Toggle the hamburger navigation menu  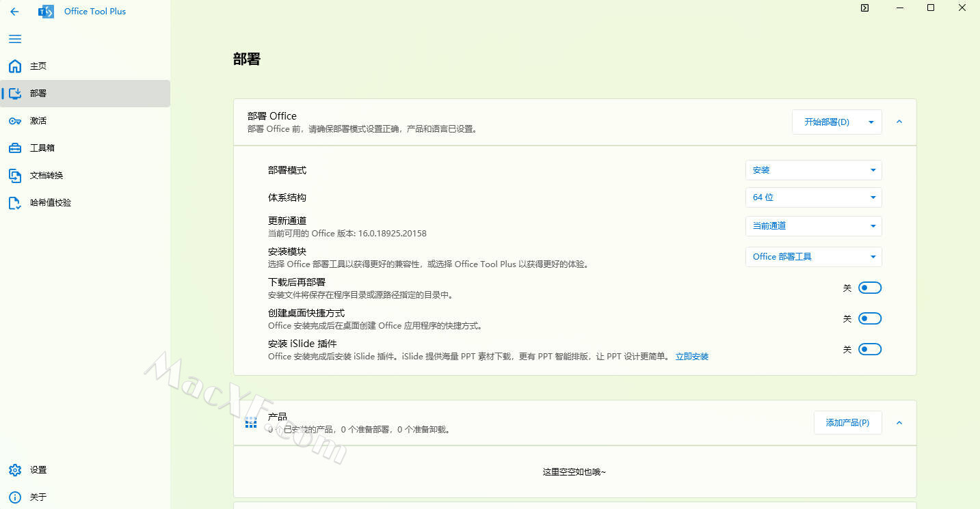(x=15, y=39)
